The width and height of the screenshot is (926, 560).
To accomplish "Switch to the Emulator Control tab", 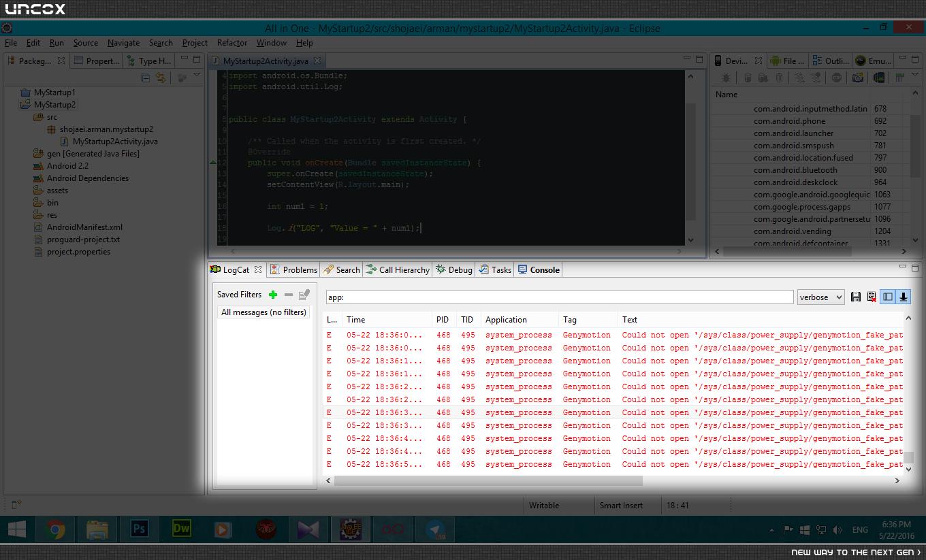I will [x=874, y=61].
